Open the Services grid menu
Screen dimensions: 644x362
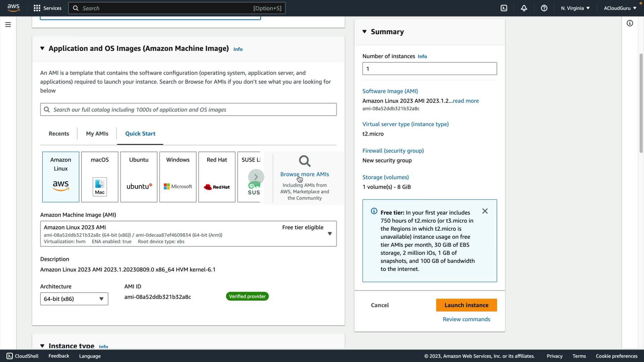[47, 8]
